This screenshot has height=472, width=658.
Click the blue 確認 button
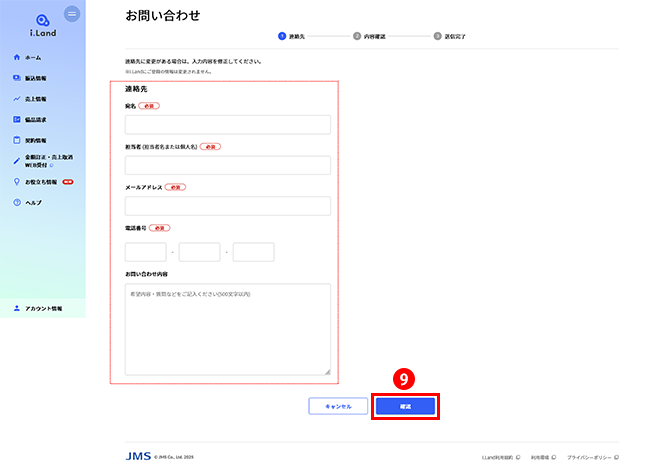(x=405, y=406)
